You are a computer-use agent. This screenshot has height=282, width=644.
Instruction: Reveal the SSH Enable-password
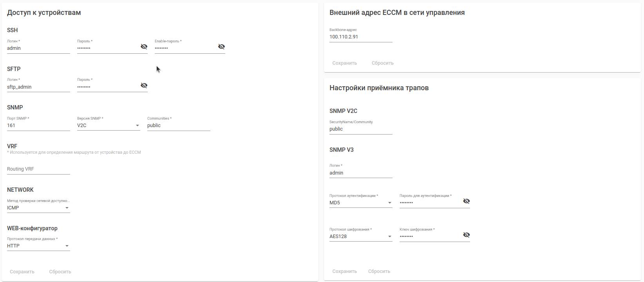(x=221, y=47)
